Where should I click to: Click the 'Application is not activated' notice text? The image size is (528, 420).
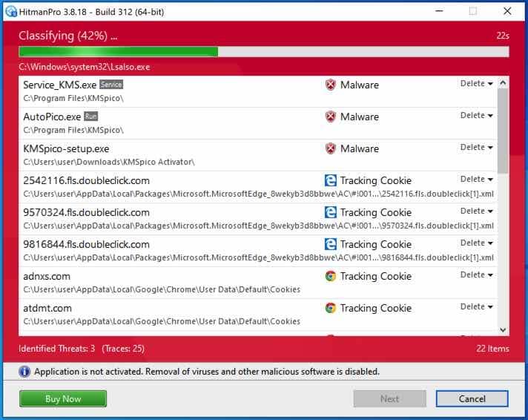[207, 372]
